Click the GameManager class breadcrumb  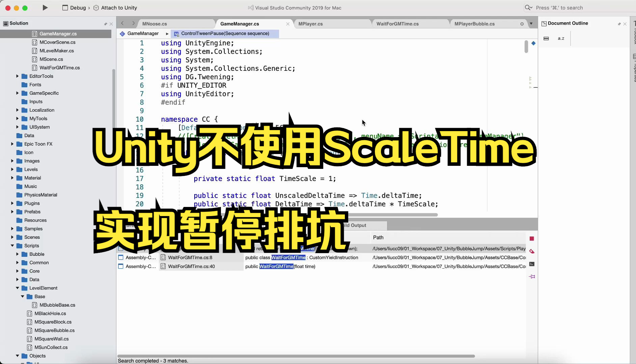pyautogui.click(x=139, y=33)
